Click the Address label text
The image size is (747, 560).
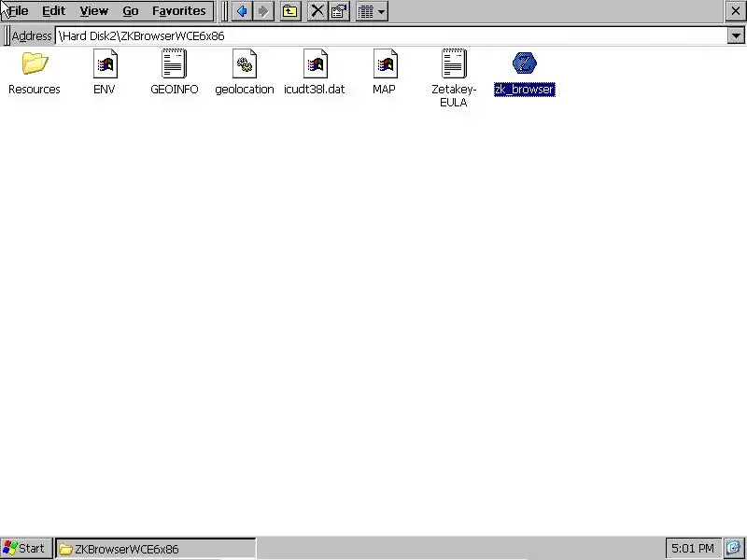pos(32,35)
